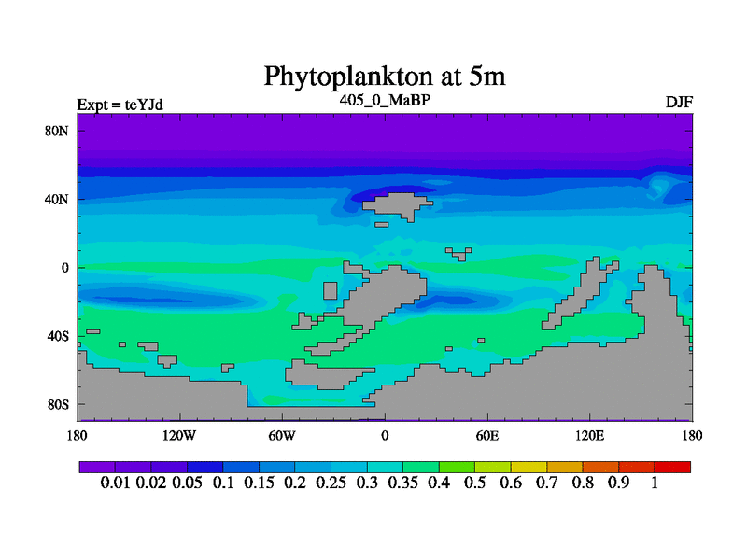Select the "DJF" season label
The width and height of the screenshot is (747, 560).
[679, 102]
